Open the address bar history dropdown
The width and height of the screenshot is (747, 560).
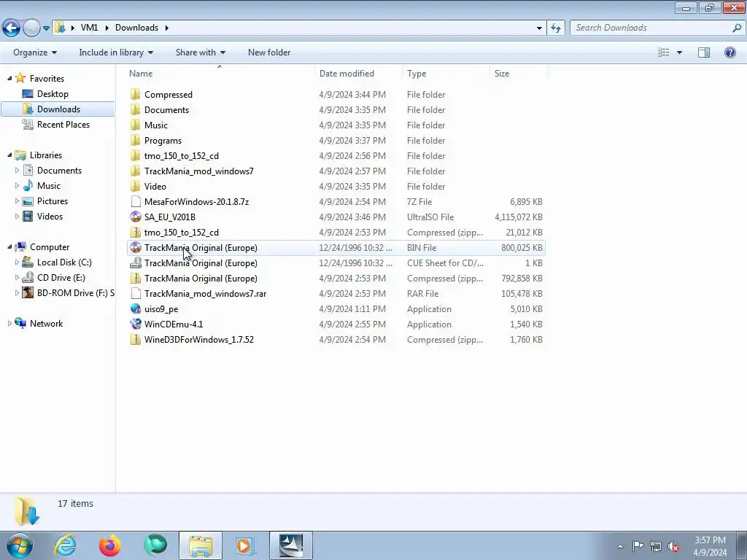pos(539,28)
